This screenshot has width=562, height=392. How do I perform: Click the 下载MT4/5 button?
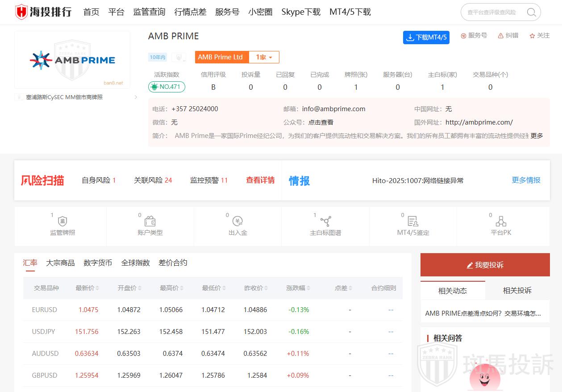point(426,38)
